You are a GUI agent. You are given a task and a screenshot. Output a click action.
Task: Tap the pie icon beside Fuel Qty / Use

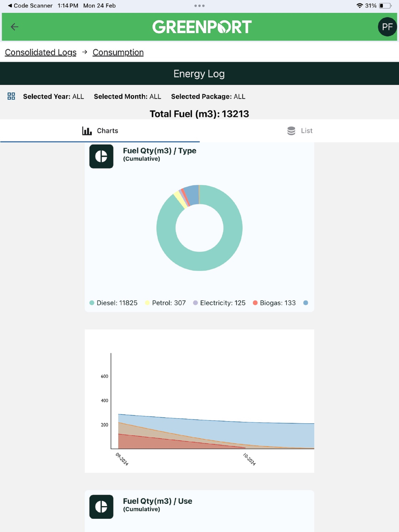click(x=101, y=507)
